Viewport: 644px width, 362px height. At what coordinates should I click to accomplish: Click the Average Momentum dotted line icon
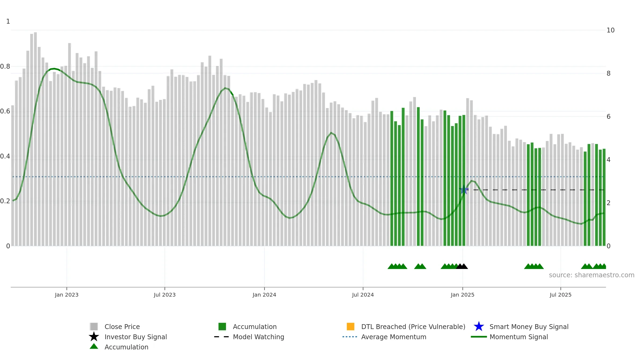(x=350, y=337)
